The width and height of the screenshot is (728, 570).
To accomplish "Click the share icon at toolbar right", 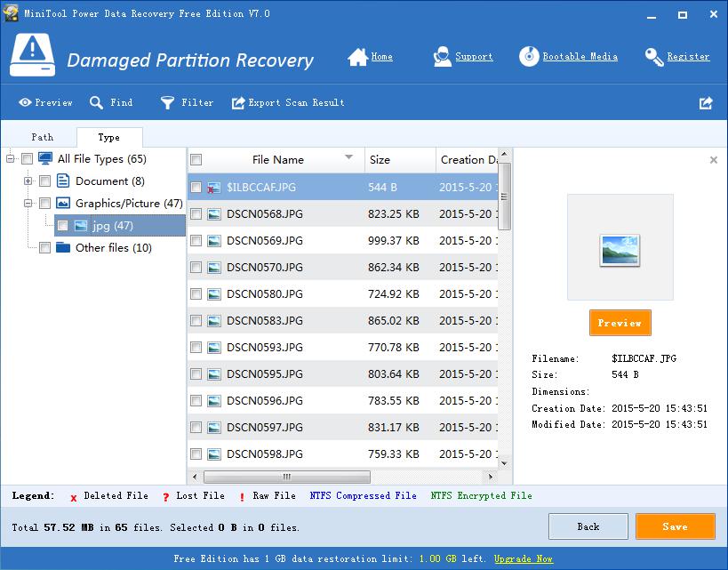I will (706, 102).
